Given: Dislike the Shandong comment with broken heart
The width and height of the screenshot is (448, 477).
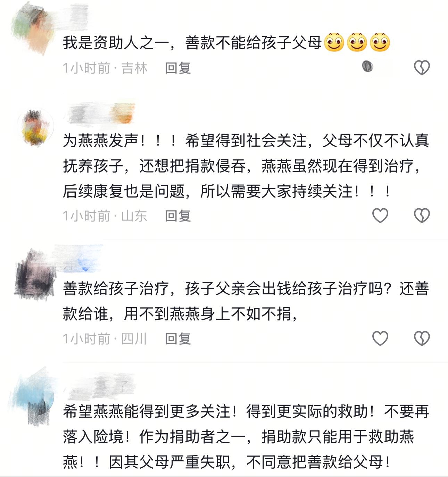Looking at the screenshot, I should (422, 216).
